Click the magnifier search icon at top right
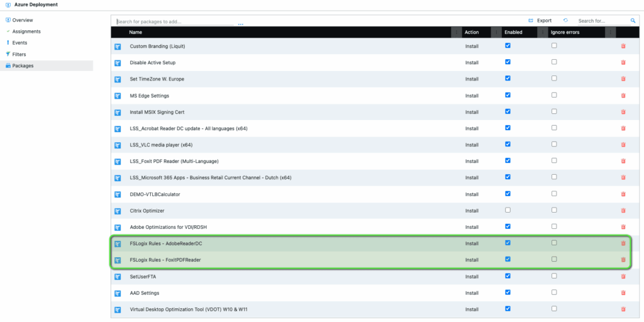This screenshot has height=322, width=644. (632, 21)
